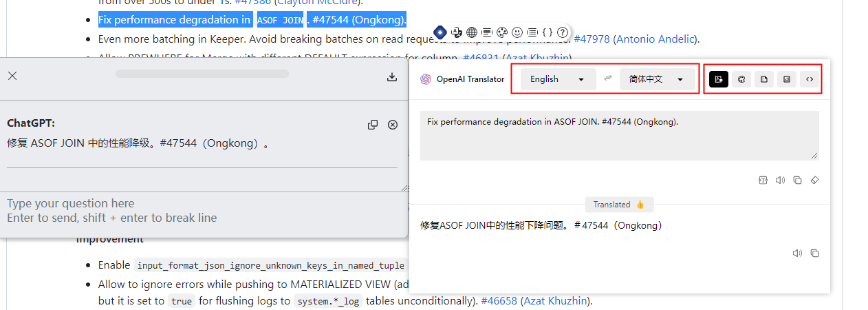868x310 pixels.
Task: Open the English source language dropdown
Action: (x=558, y=79)
